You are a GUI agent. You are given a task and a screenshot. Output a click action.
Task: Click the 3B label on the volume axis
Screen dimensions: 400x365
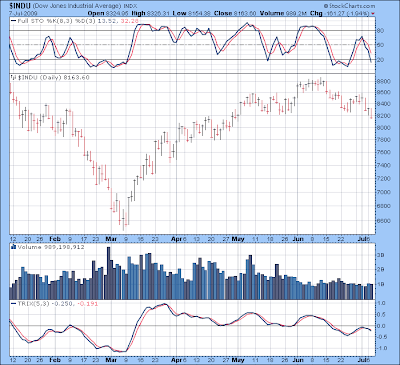pyautogui.click(x=381, y=255)
